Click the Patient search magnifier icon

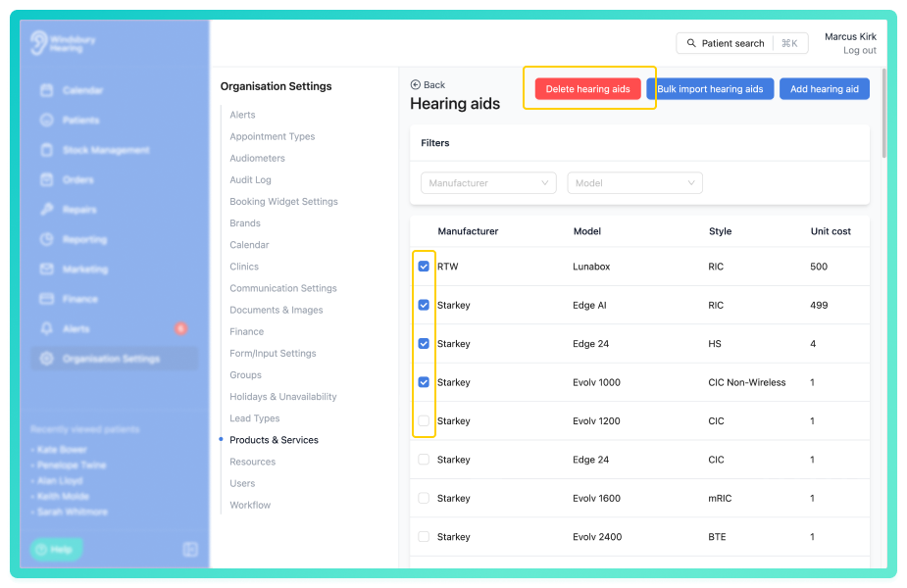tap(691, 43)
